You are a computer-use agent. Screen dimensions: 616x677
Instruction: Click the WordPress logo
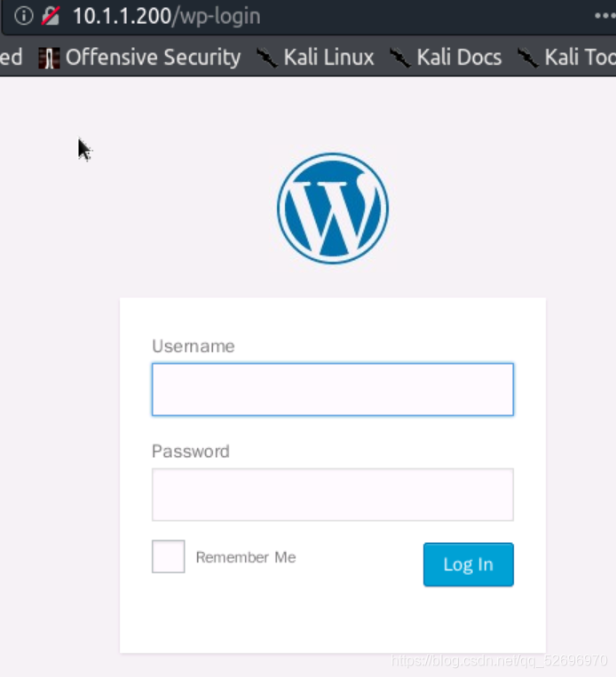[x=333, y=209]
